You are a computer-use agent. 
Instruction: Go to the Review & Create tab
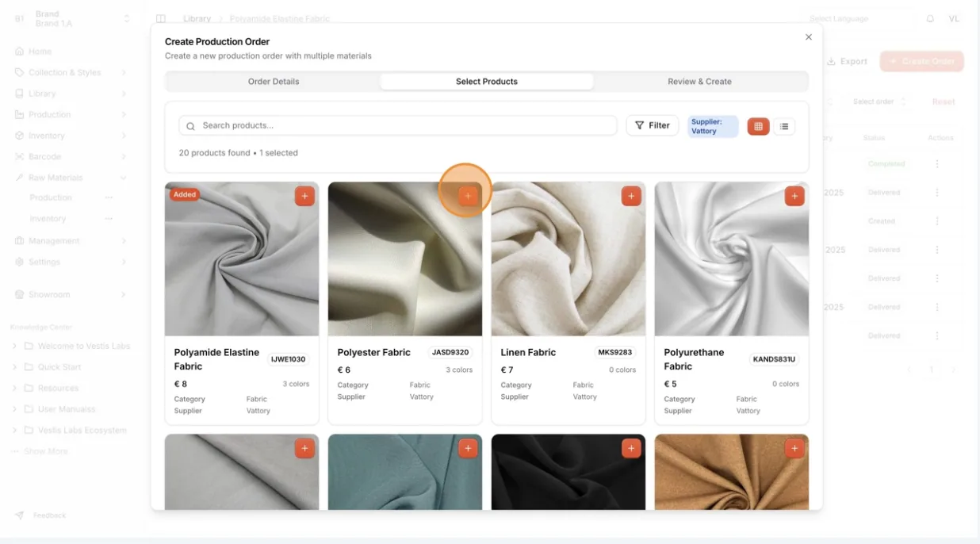[x=699, y=82]
